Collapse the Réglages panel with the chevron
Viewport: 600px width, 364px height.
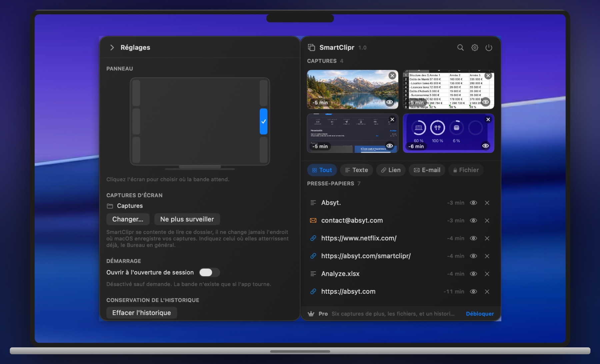point(112,47)
